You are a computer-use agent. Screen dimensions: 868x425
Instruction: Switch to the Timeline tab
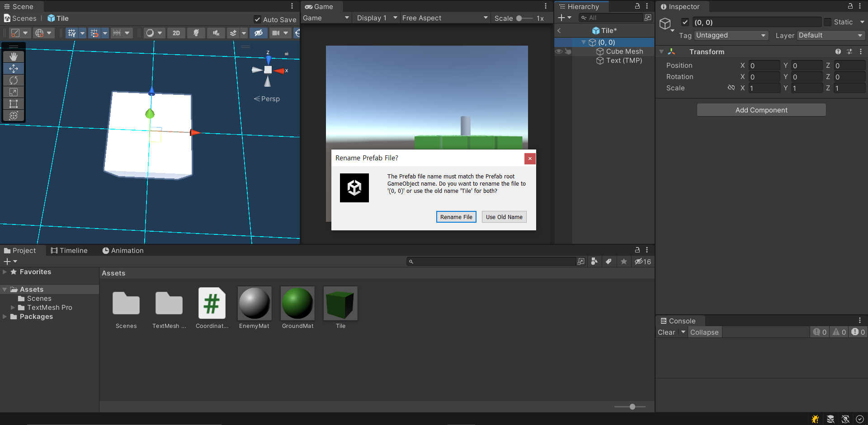[x=69, y=251]
